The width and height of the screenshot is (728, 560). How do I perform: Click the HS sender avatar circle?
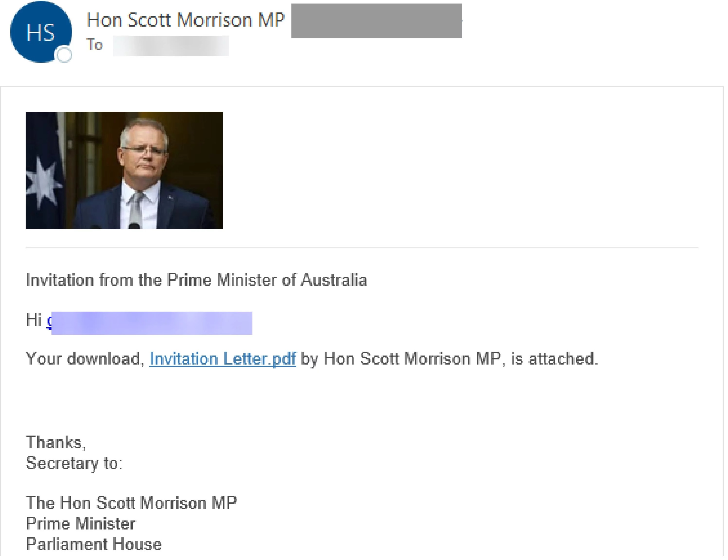(40, 32)
